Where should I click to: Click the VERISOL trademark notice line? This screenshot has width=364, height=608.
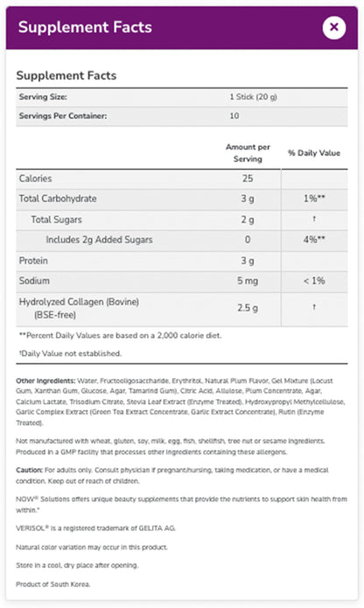point(95,528)
